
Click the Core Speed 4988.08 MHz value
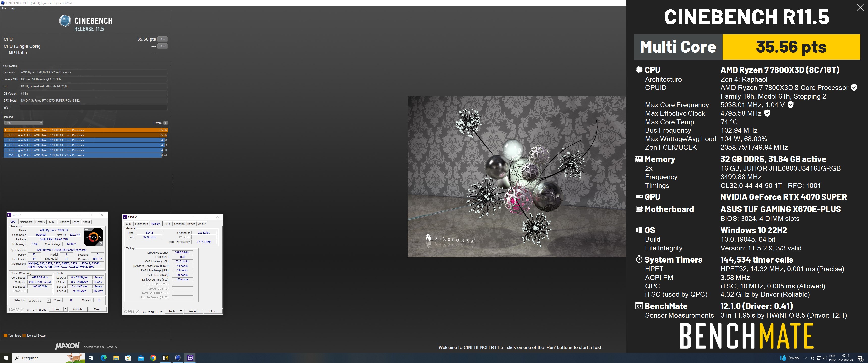40,278
